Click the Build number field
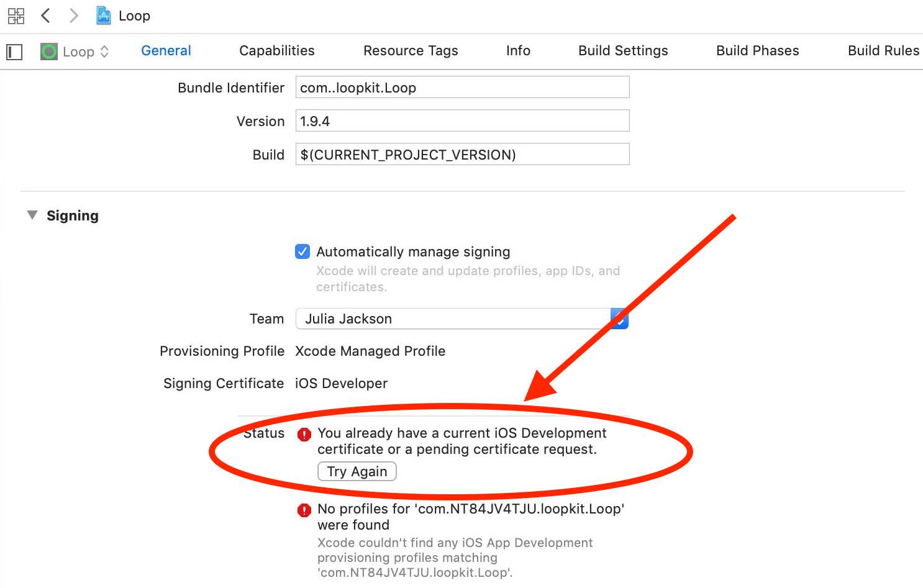Viewport: 923px width, 588px height. tap(462, 155)
